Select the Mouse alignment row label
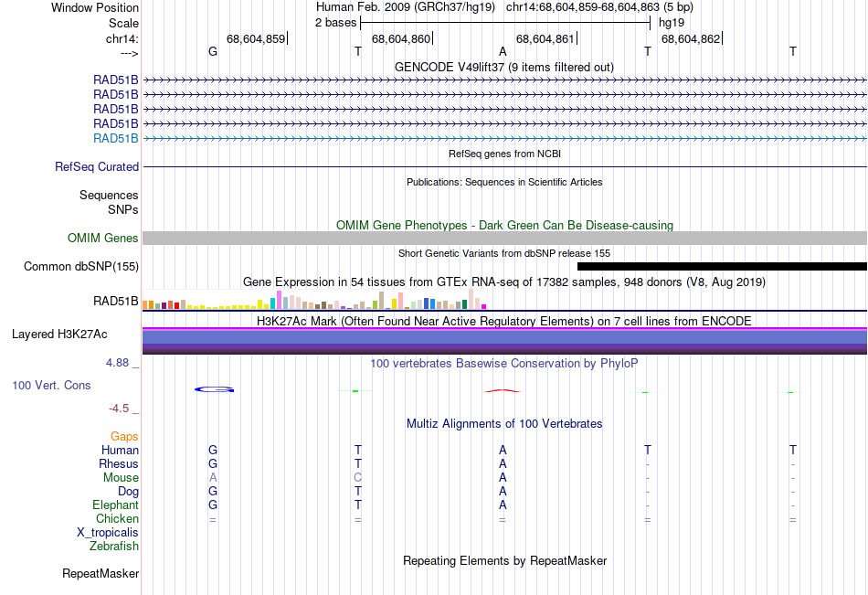 point(121,477)
